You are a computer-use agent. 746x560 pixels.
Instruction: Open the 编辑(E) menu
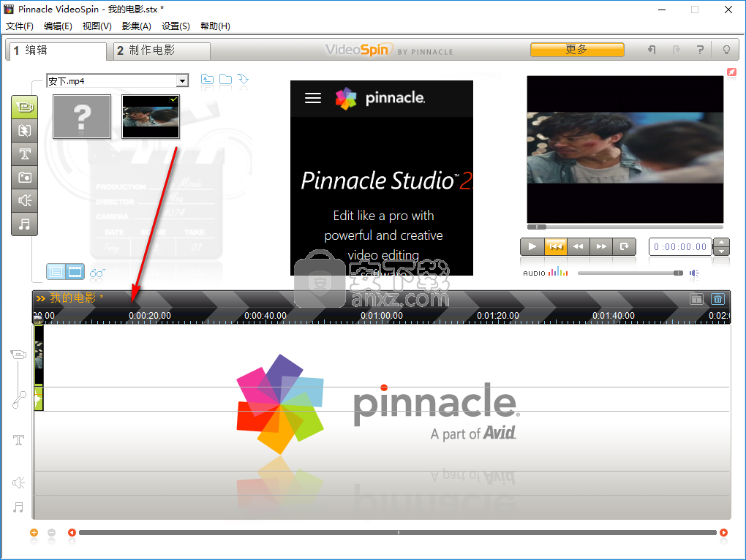pyautogui.click(x=58, y=26)
